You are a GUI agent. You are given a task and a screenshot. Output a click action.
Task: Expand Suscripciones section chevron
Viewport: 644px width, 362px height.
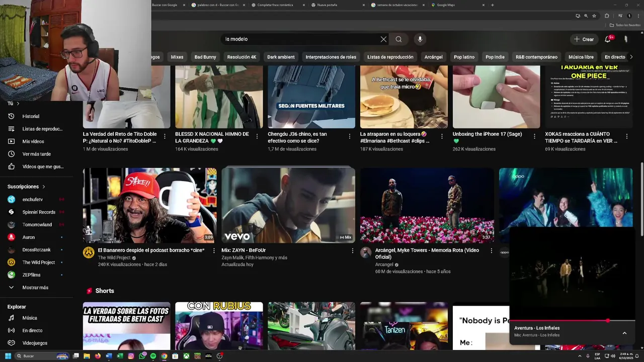43,187
